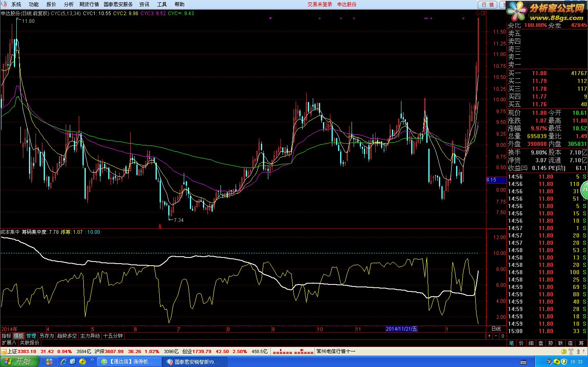
Task: Switch to the 筹 tab in the quote panel
Action: (x=581, y=343)
